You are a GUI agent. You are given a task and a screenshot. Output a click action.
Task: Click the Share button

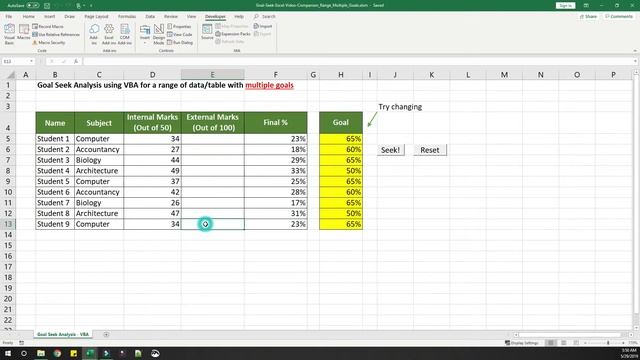588,16
